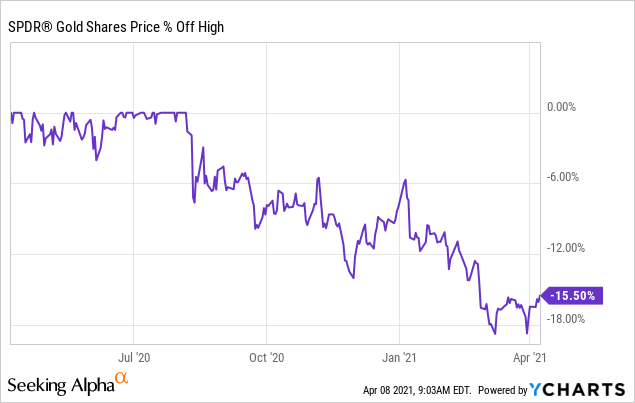Click the Seeking Alpha logo text
The height and width of the screenshot is (403, 635).
click(60, 385)
